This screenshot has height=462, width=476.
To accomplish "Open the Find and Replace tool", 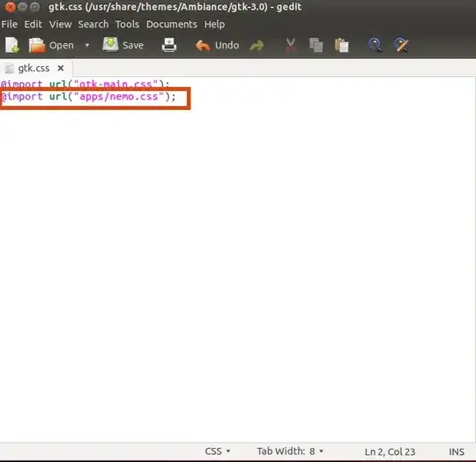I will tap(401, 45).
